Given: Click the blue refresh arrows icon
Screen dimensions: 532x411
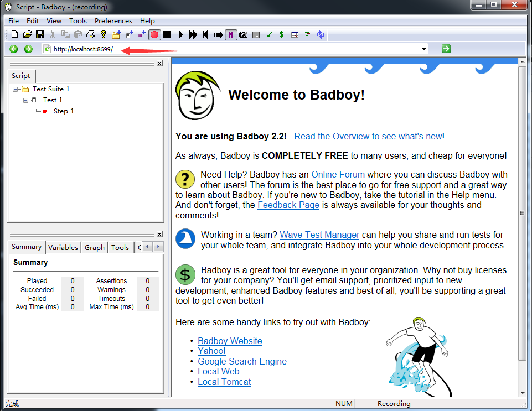Looking at the screenshot, I should [321, 35].
